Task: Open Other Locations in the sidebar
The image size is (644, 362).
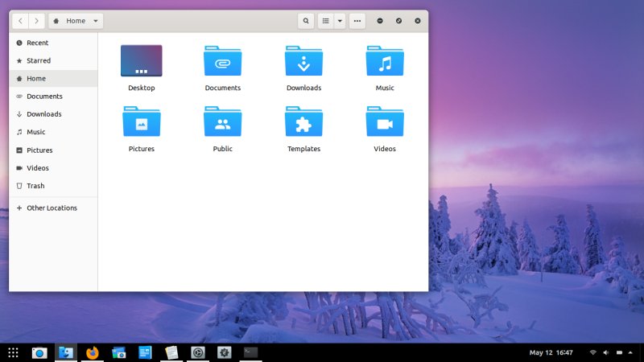Action: point(52,208)
